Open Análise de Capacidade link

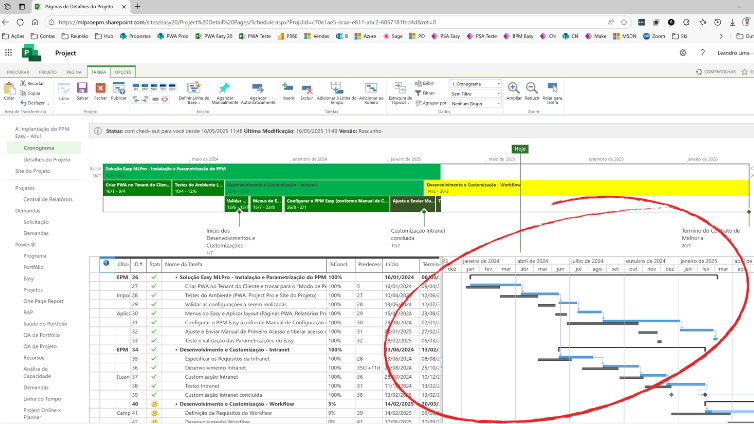pos(37,373)
